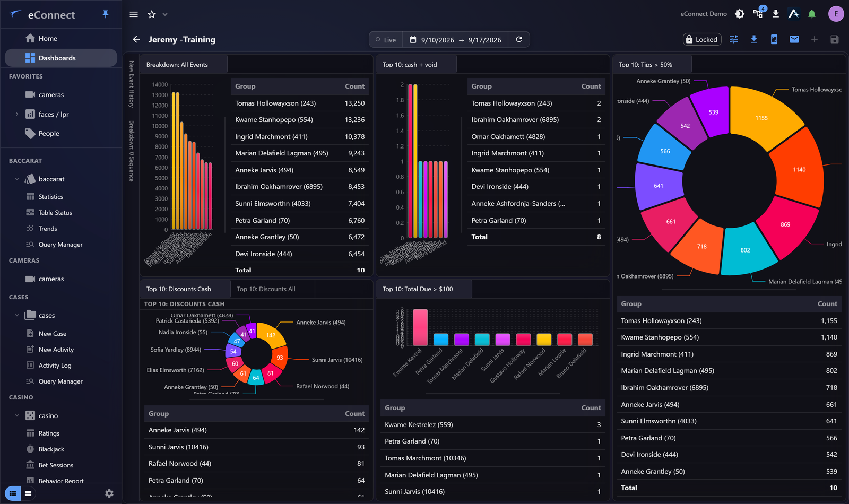Open the network nodes icon with badge

tap(758, 13)
